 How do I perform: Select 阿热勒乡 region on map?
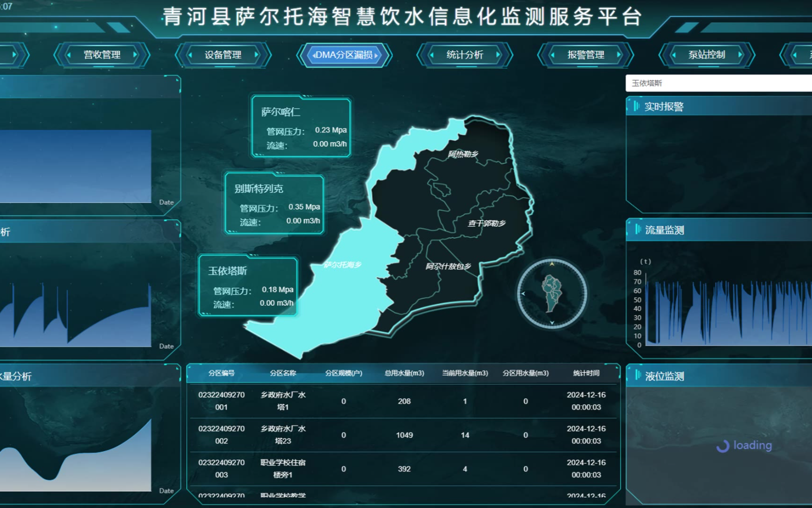[463, 154]
